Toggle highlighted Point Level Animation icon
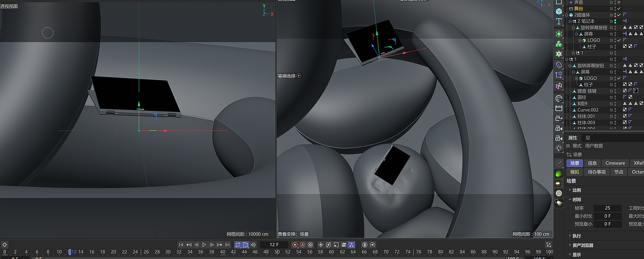644x259 pixels. (x=351, y=245)
